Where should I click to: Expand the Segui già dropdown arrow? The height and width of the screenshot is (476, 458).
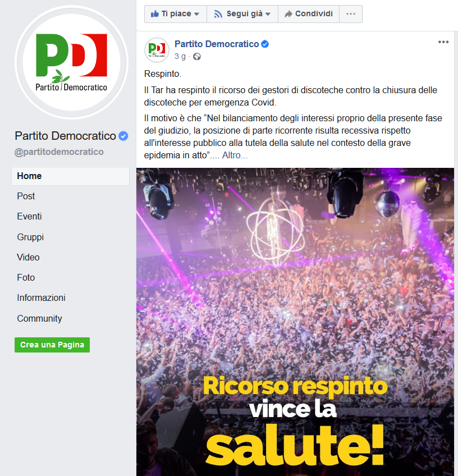point(268,14)
